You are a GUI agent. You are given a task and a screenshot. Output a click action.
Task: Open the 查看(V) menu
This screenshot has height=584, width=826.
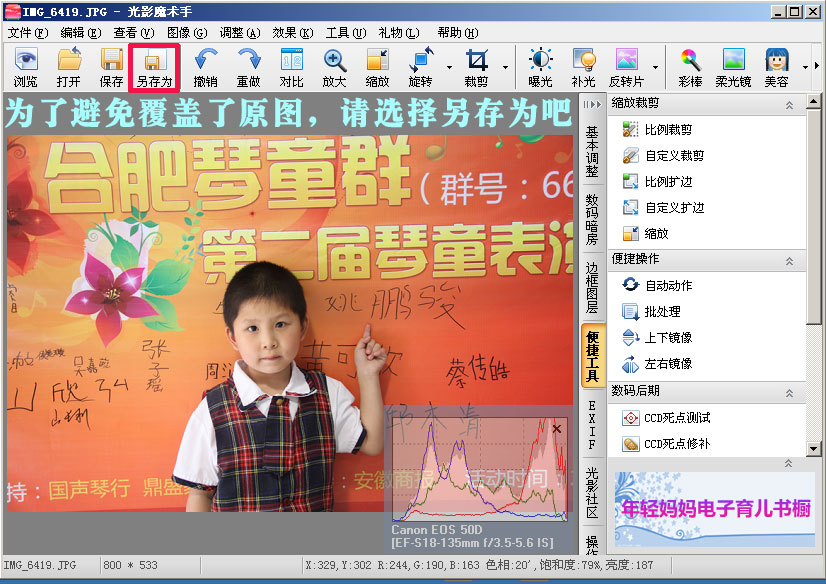point(134,33)
